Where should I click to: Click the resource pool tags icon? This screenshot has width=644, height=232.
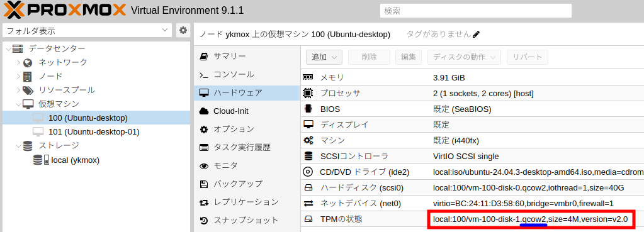(28, 90)
